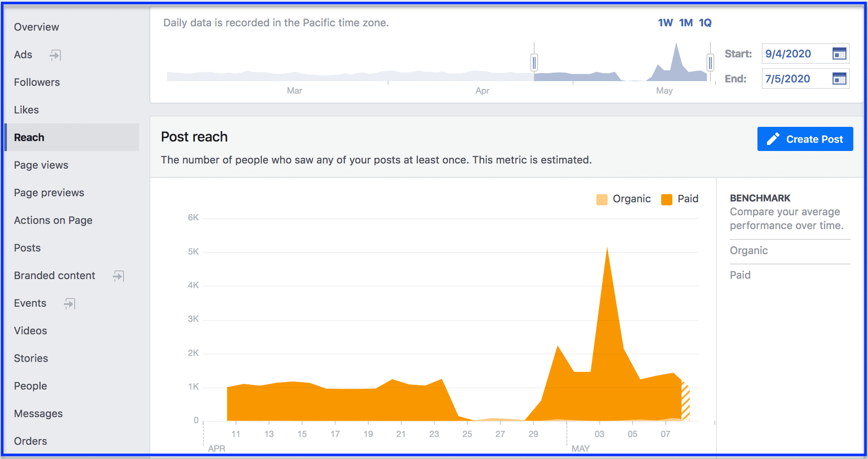Open the Start date calendar picker icon
868x459 pixels.
[839, 54]
